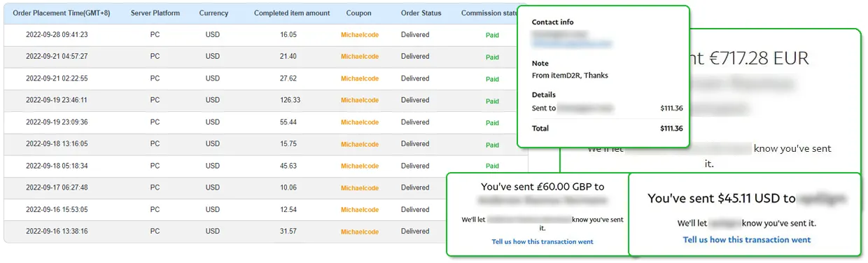The image size is (868, 263).
Task: Select order time 2022-09-16 15:53:05
Action: coord(57,209)
